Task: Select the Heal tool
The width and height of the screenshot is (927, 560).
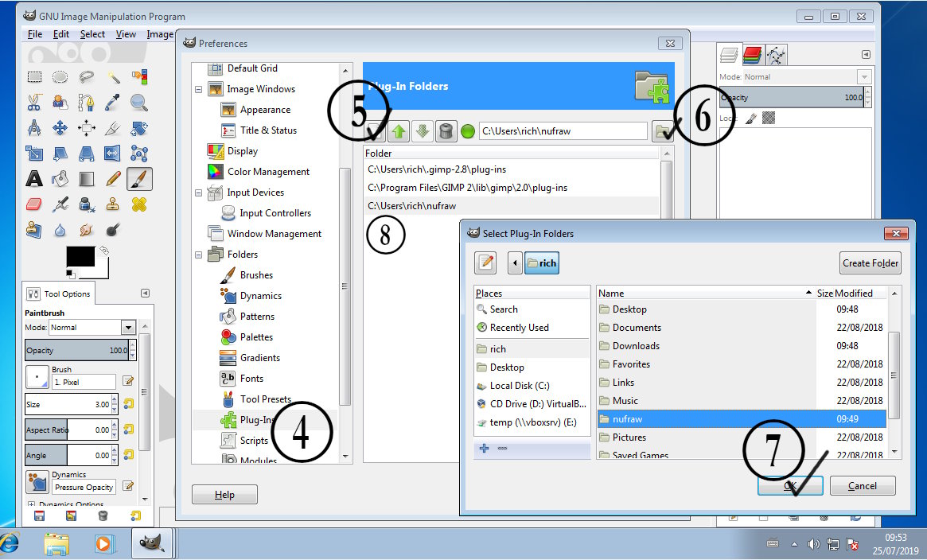Action: pyautogui.click(x=139, y=204)
